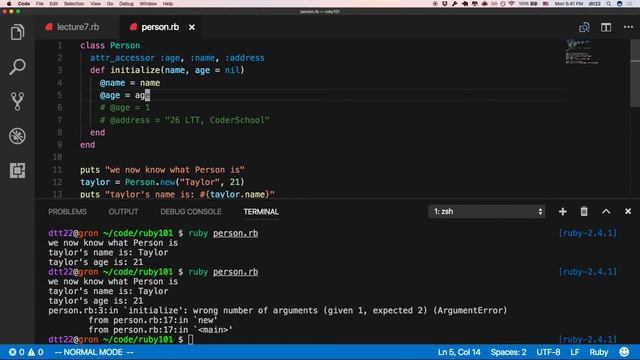Click the editor vertical scrollbar
The width and height of the screenshot is (640, 360).
[x=635, y=73]
